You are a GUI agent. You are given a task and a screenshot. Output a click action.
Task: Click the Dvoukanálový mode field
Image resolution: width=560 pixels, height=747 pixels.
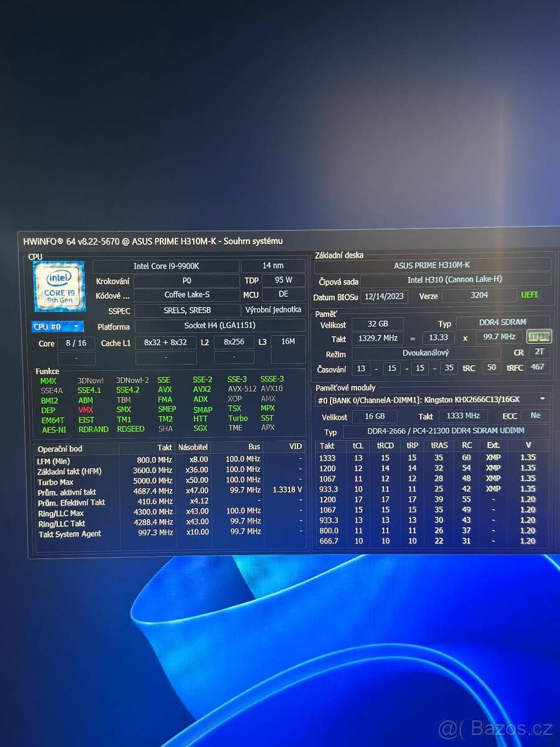click(426, 353)
